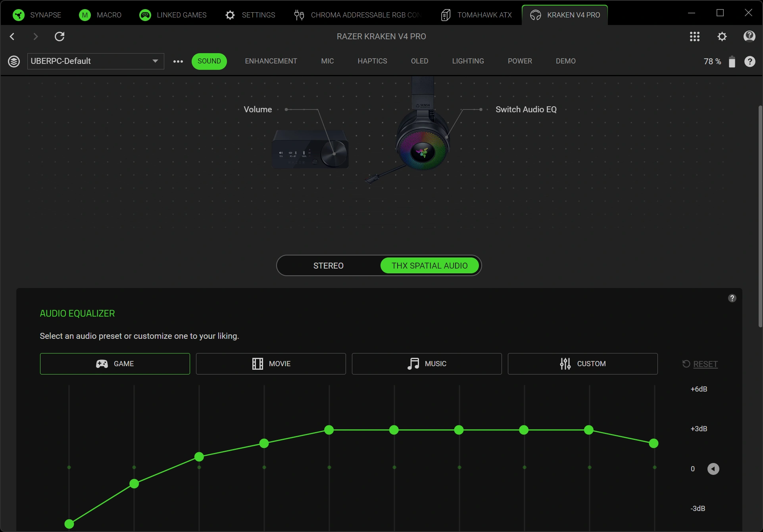Click the sixth EQ band handle
Screen dimensions: 763x532
click(x=394, y=430)
